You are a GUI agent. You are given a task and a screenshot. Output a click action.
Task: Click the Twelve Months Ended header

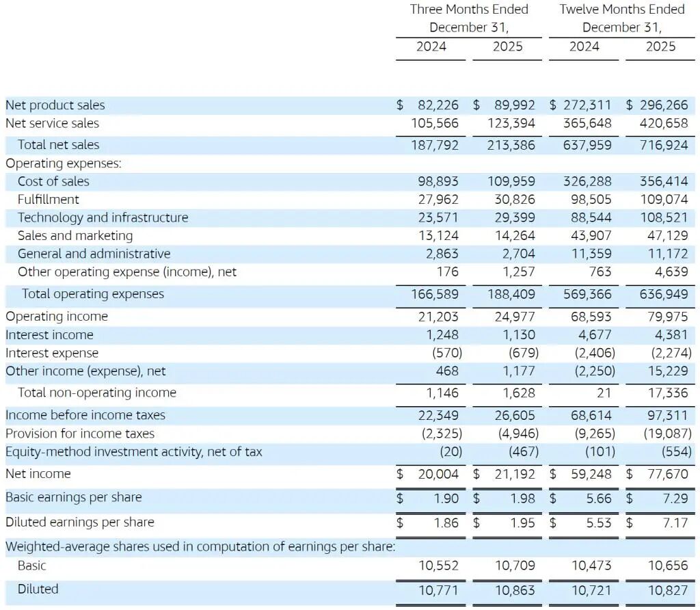point(621,10)
